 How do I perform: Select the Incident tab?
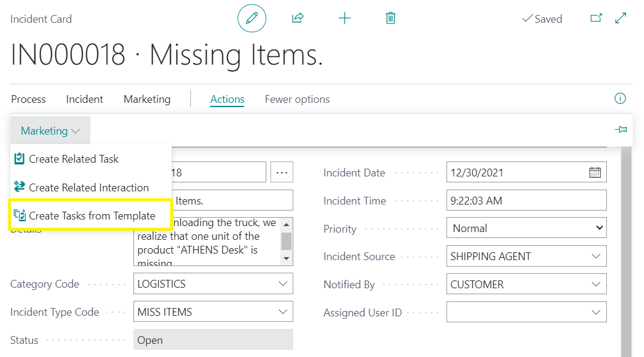(84, 99)
